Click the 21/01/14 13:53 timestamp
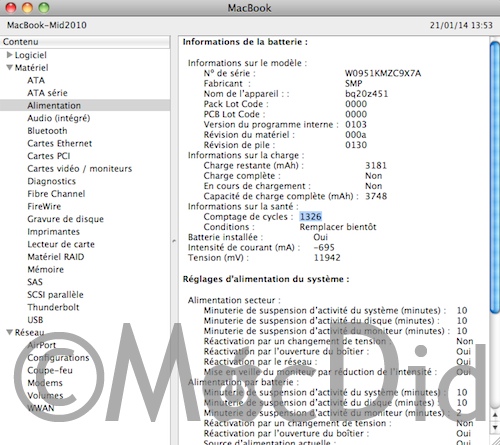 click(x=461, y=25)
